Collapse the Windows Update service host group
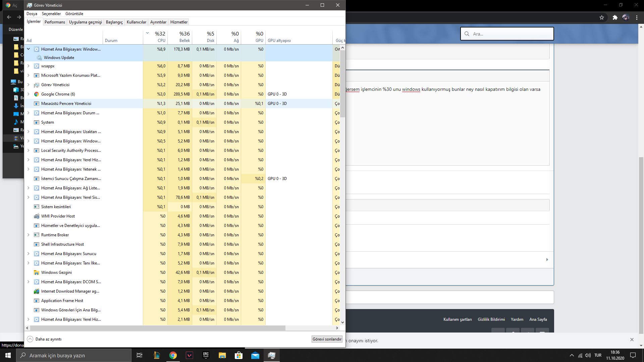Viewport: 644px width, 362px height. pyautogui.click(x=29, y=49)
